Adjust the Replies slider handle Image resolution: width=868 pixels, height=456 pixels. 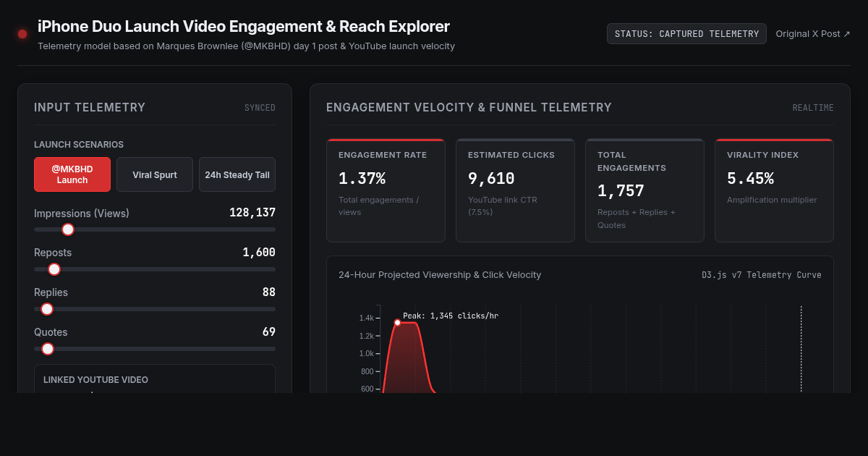[47, 309]
